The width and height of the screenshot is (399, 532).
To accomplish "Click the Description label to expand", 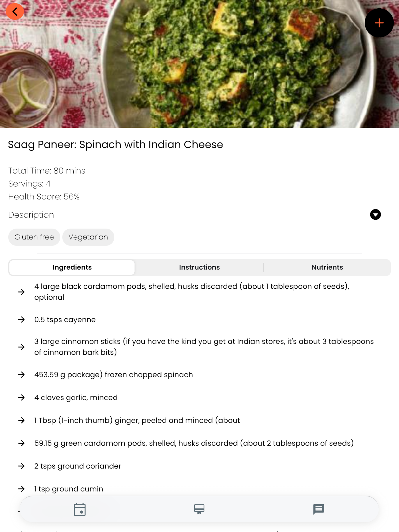I will (31, 215).
